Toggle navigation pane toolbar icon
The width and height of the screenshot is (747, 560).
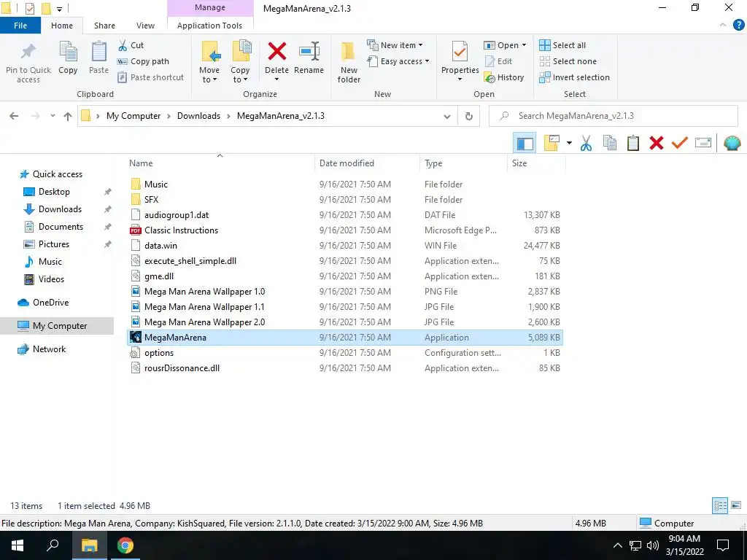525,143
